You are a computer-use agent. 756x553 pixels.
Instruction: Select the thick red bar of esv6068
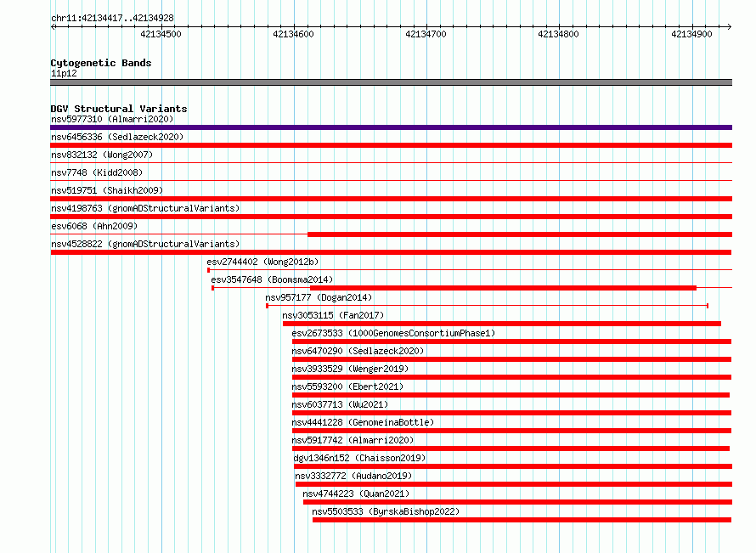pos(520,234)
